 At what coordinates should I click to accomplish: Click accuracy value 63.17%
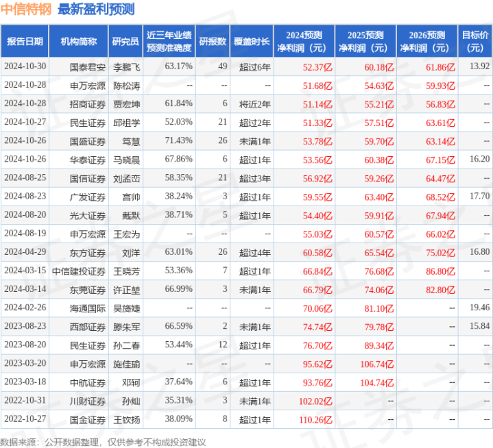coord(178,66)
